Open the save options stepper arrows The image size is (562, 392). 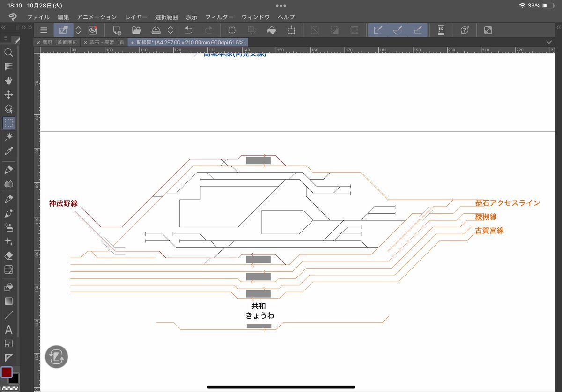pos(170,30)
